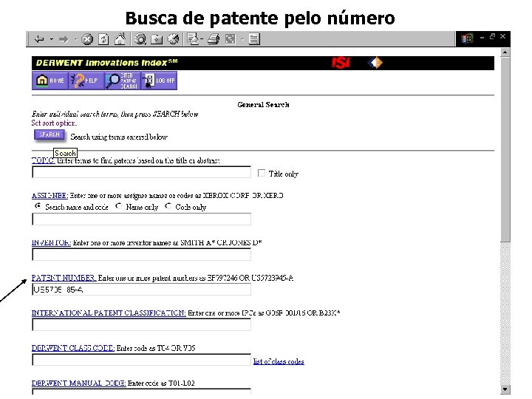The image size is (532, 399).
Task: Open the Set sort option link
Action: (x=54, y=123)
